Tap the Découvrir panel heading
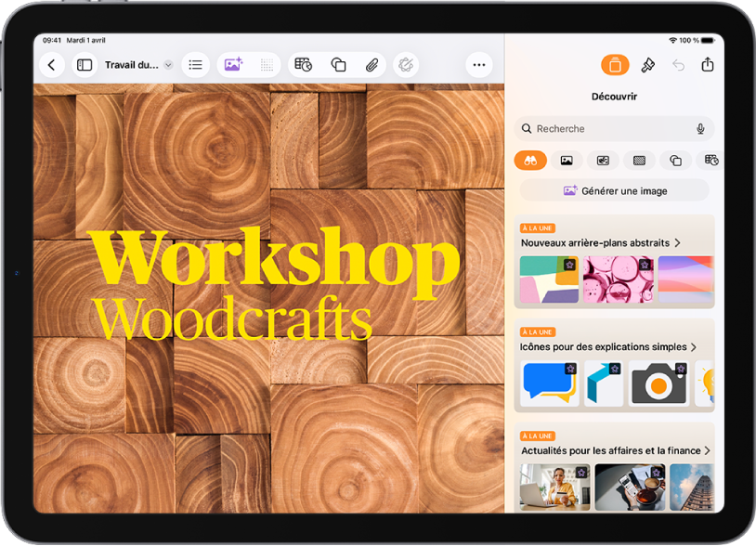Image resolution: width=756 pixels, height=546 pixels. (x=614, y=97)
